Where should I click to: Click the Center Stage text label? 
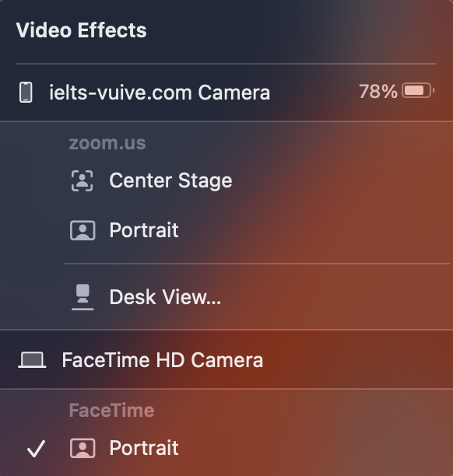pyautogui.click(x=170, y=181)
